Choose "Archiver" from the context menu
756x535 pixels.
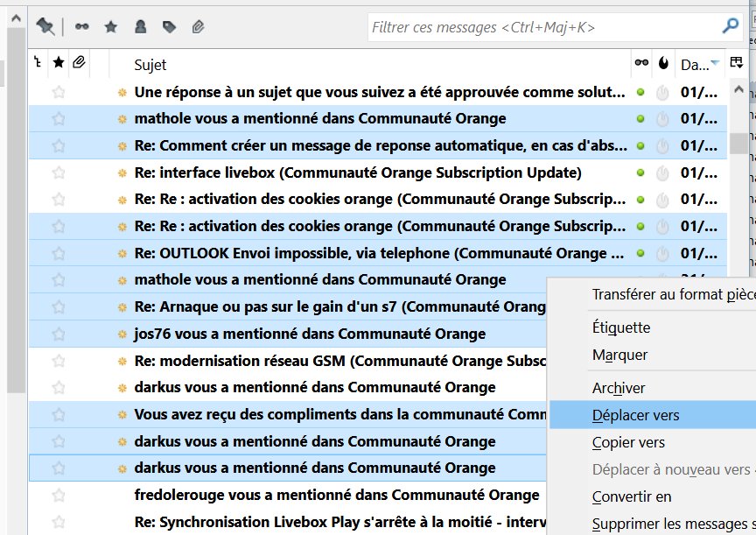[619, 388]
